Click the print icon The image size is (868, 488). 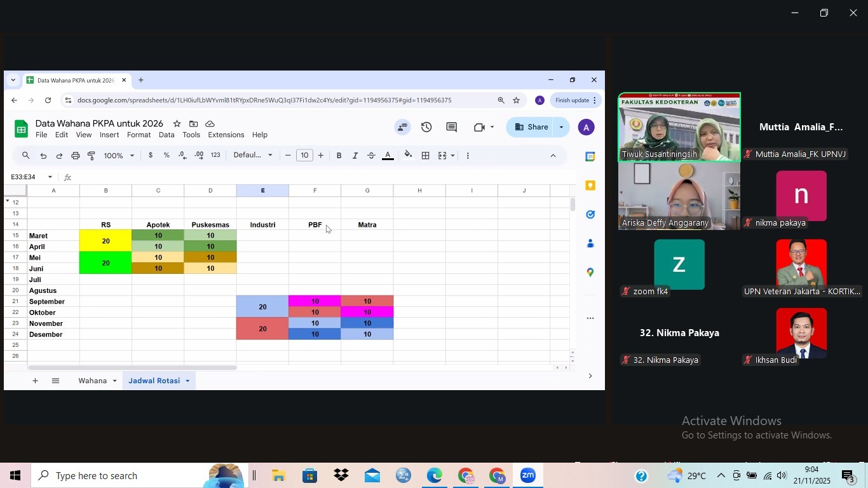click(76, 156)
